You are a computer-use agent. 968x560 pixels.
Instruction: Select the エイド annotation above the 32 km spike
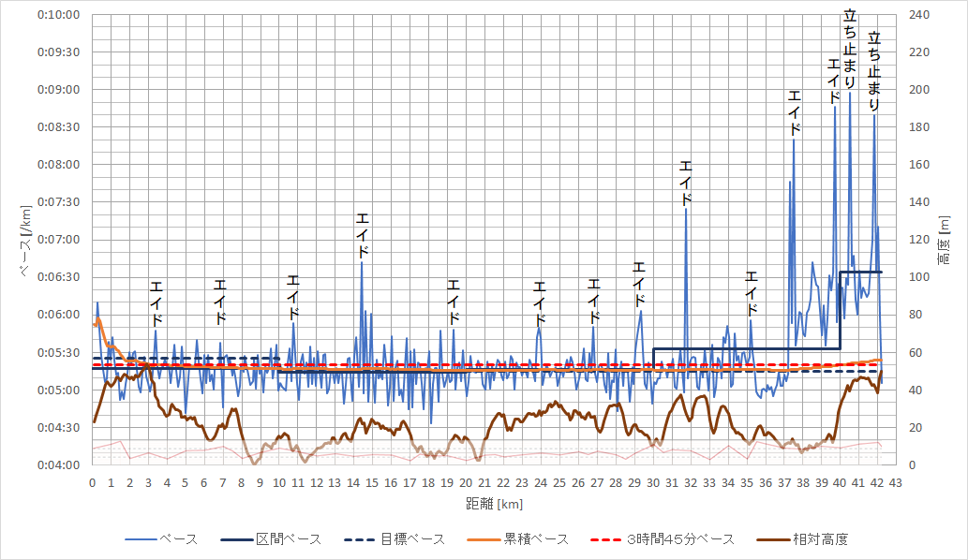coord(686,183)
